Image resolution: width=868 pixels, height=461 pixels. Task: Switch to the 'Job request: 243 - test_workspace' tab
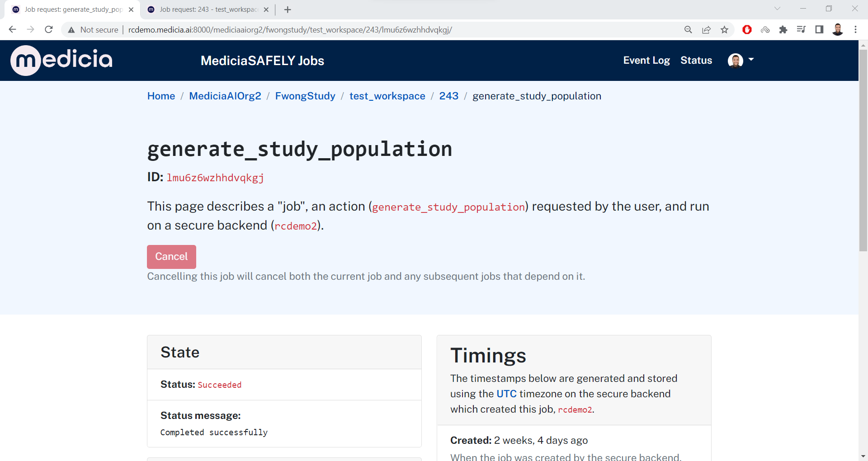pyautogui.click(x=208, y=9)
